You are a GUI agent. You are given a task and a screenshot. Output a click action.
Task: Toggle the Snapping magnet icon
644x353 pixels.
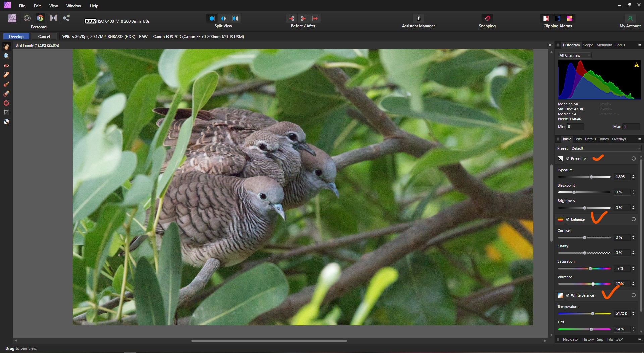tap(487, 18)
